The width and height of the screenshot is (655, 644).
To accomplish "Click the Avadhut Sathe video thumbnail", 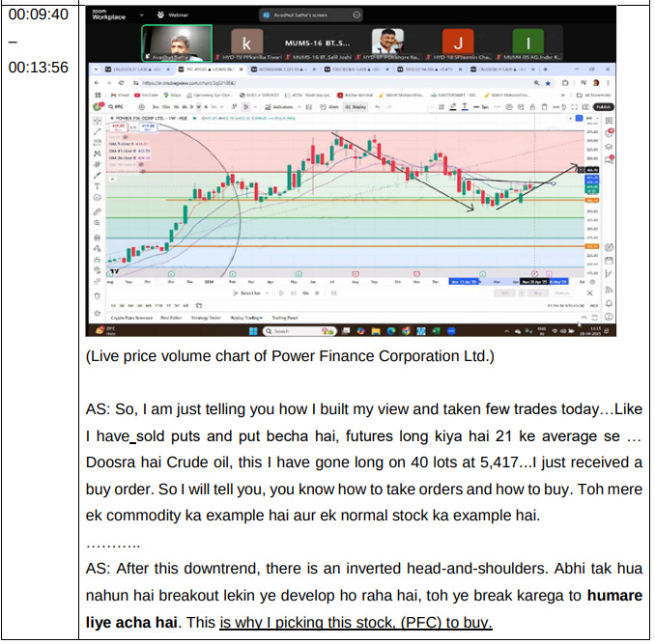I will click(x=177, y=43).
